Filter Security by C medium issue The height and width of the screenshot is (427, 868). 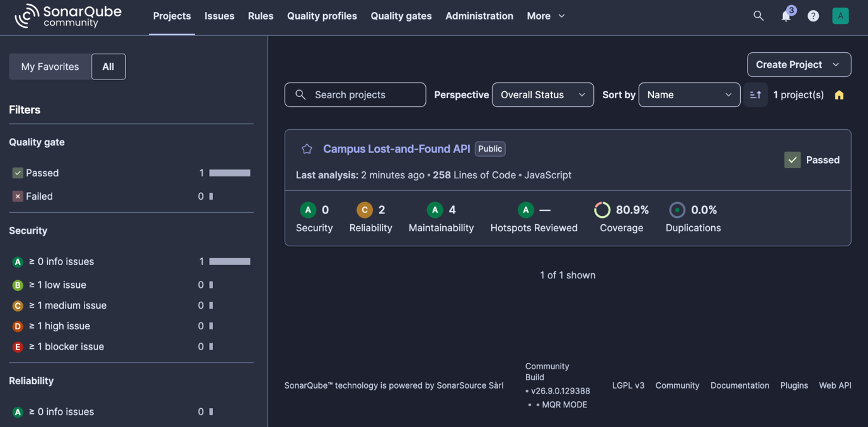131,305
